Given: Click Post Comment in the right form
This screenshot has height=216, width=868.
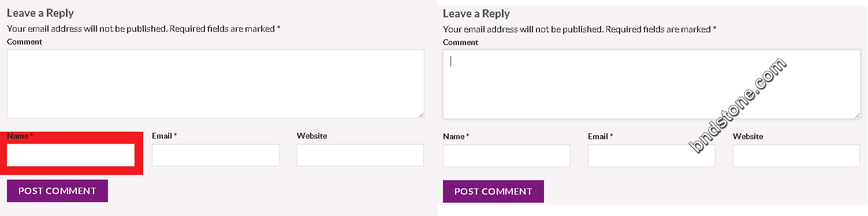Looking at the screenshot, I should [493, 191].
